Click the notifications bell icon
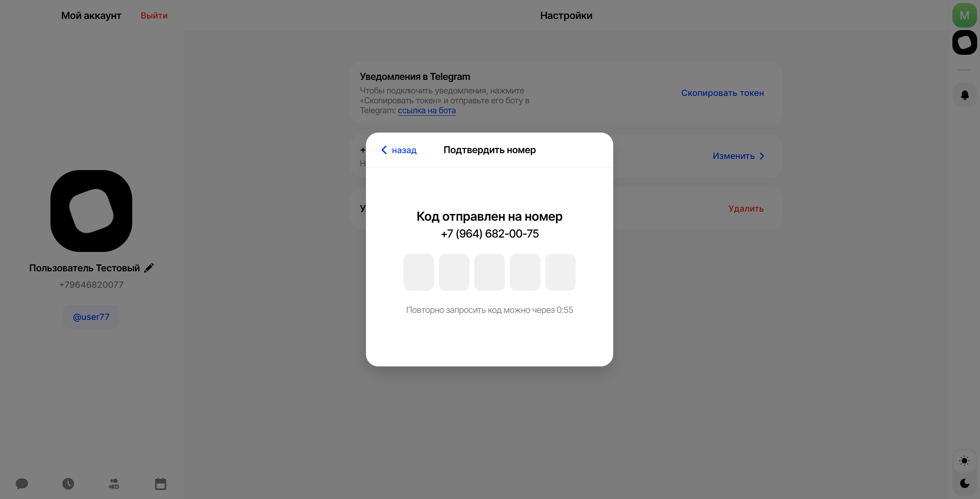Screen dimensions: 980x499 pos(964,95)
